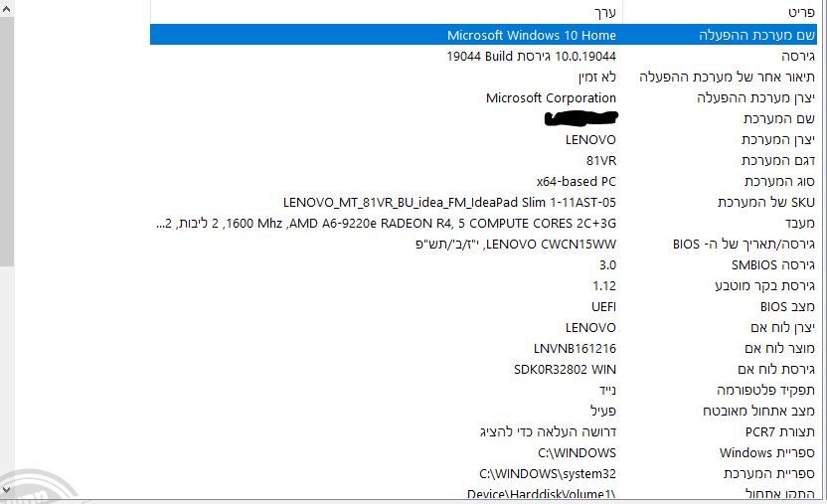This screenshot has height=504, width=827.
Task: Click the פעיל secure boot value
Action: click(x=602, y=411)
